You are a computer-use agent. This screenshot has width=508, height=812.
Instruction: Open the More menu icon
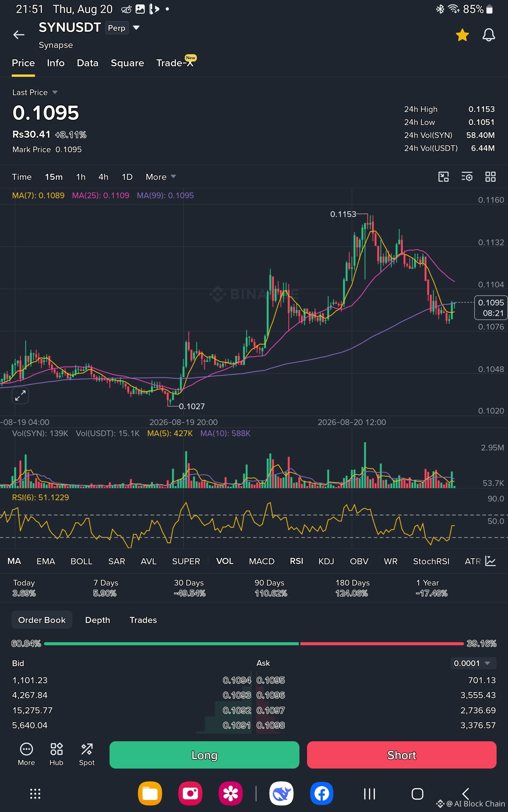click(x=26, y=755)
